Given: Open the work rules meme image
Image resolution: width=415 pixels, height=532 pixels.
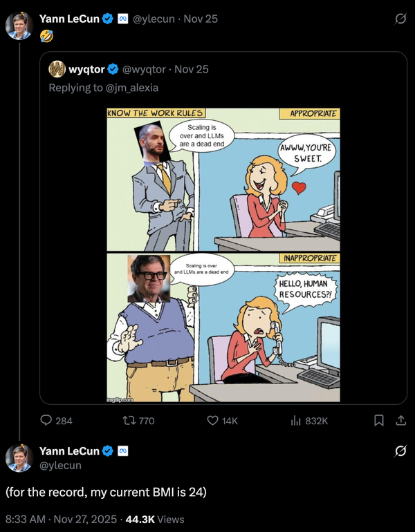Looking at the screenshot, I should click(223, 255).
